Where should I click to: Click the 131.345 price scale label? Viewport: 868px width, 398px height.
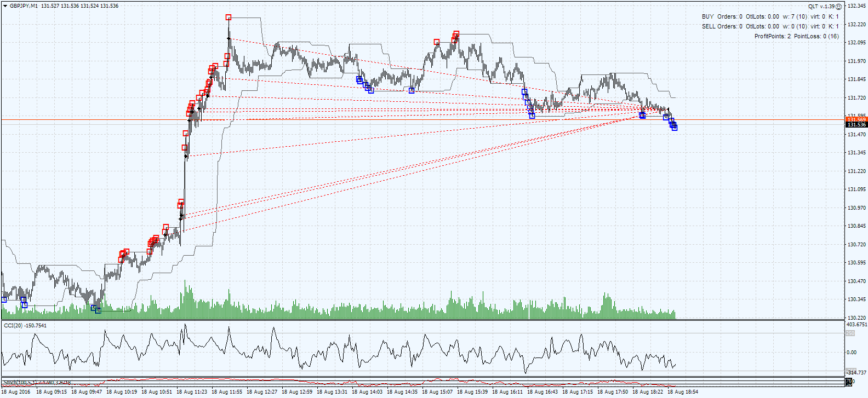click(x=856, y=153)
